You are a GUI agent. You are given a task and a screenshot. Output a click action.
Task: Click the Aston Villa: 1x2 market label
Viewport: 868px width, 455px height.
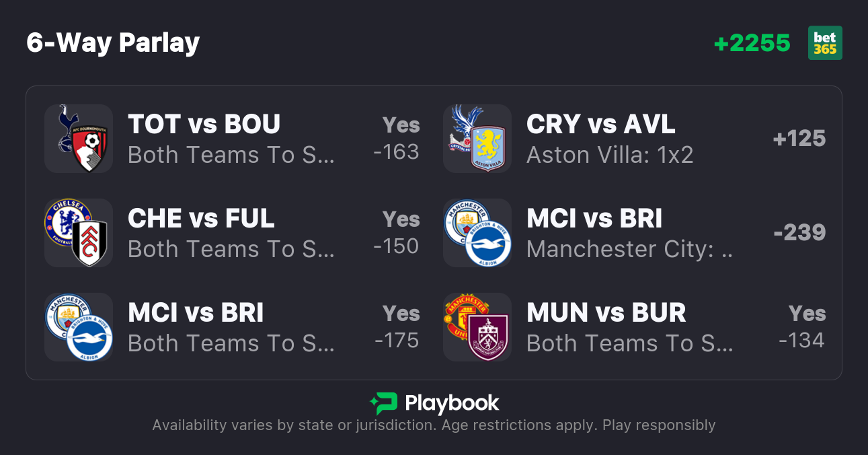(x=609, y=155)
